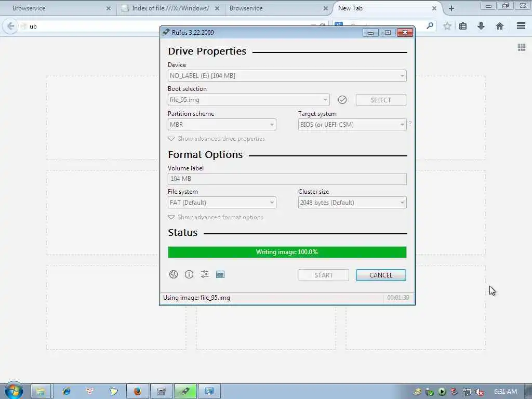The image size is (532, 399).
Task: Open Rufus language settings globe icon
Action: pos(174,274)
